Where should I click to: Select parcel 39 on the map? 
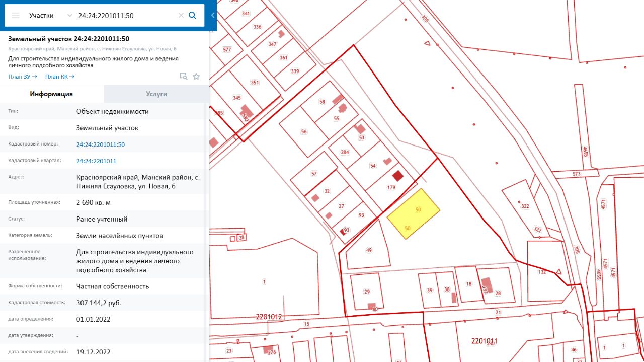click(x=430, y=291)
